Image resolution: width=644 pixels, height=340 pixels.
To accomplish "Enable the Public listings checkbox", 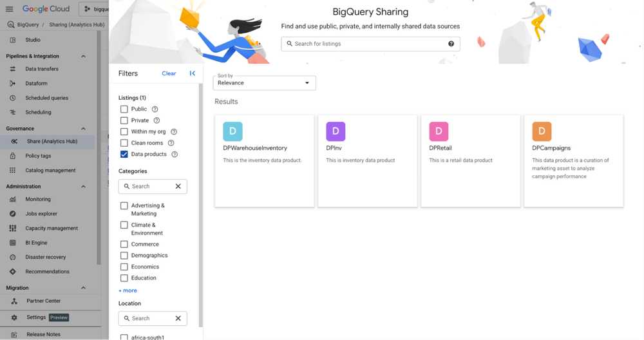I will pos(124,109).
